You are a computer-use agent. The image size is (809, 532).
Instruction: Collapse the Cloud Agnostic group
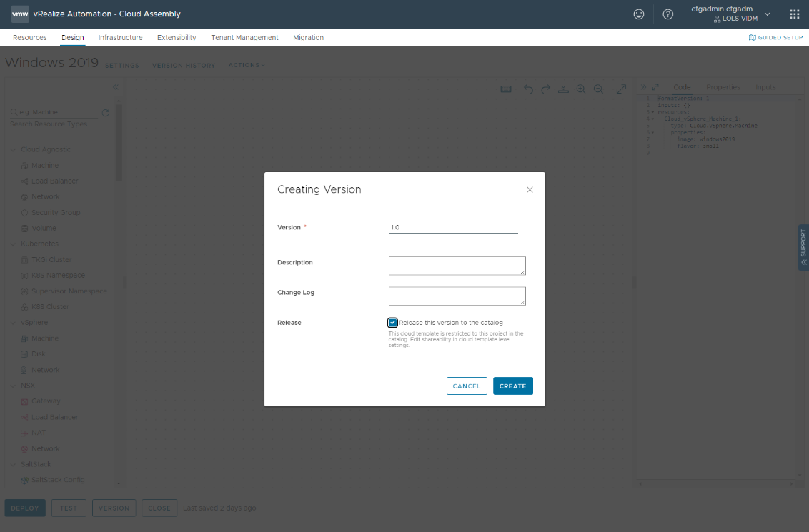pos(13,149)
